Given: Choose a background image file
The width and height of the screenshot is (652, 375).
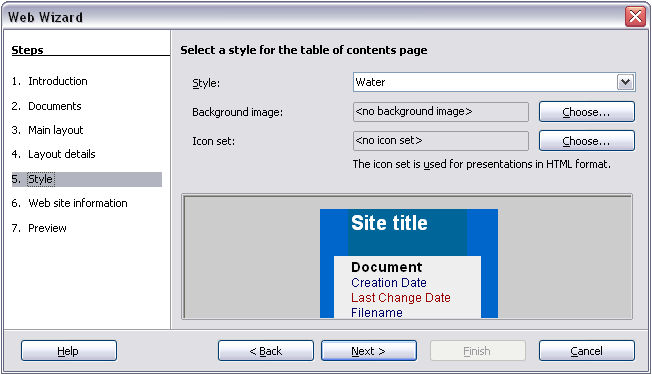Looking at the screenshot, I should tap(587, 112).
